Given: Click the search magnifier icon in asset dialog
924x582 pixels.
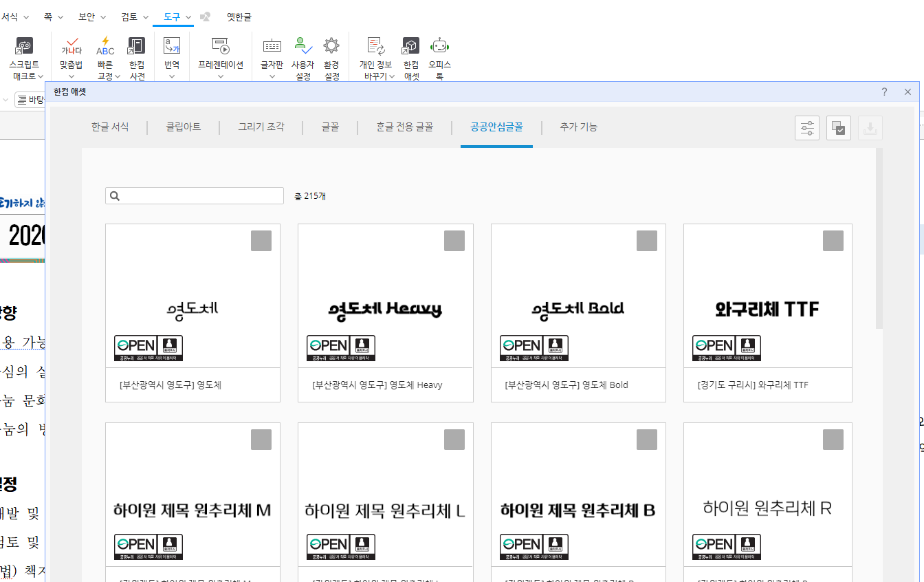Looking at the screenshot, I should (115, 196).
